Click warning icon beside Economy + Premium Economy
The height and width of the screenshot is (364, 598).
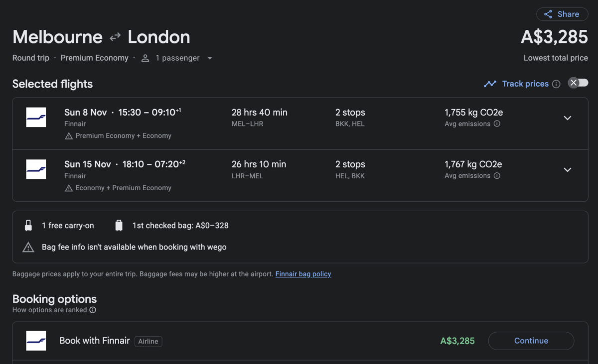(69, 188)
